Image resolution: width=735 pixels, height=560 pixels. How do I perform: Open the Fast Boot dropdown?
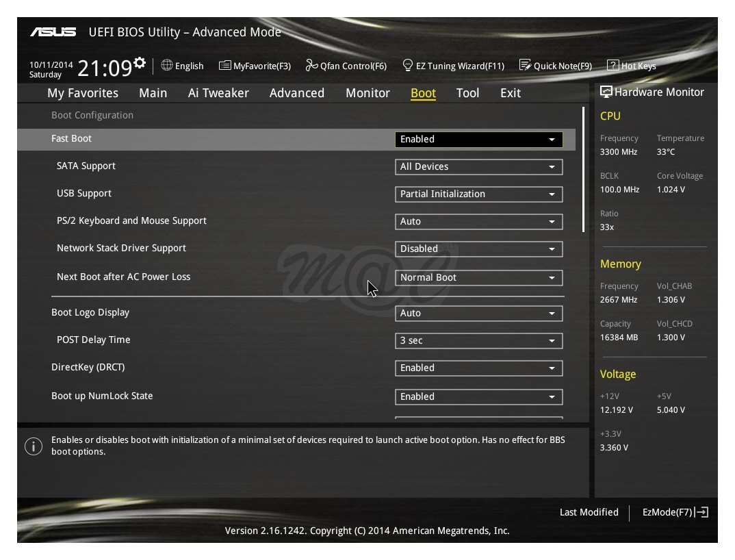pos(478,139)
